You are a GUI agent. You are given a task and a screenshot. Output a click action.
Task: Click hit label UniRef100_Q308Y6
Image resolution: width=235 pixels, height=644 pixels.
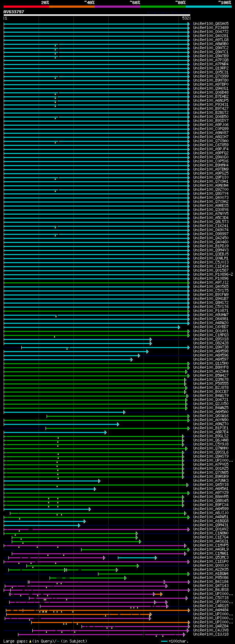coord(211,210)
